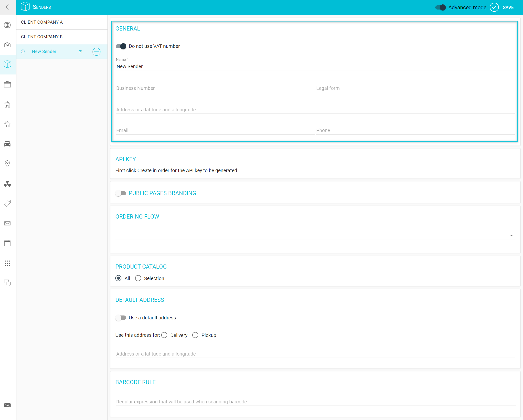Viewport: 523px width, 420px height.
Task: Click the edit pencil icon for New Sender
Action: (81, 52)
